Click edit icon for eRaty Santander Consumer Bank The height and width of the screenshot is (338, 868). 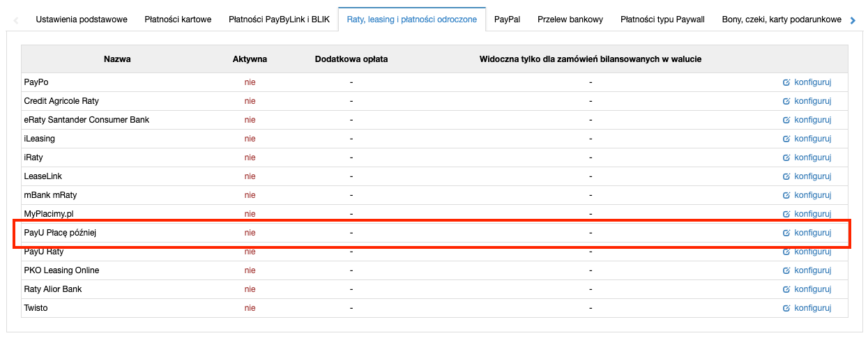coord(786,120)
